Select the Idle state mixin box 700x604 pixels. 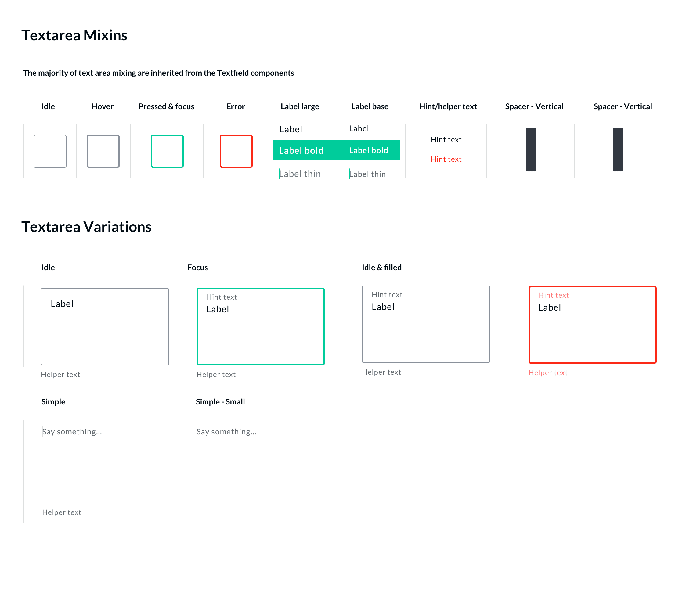click(x=50, y=151)
